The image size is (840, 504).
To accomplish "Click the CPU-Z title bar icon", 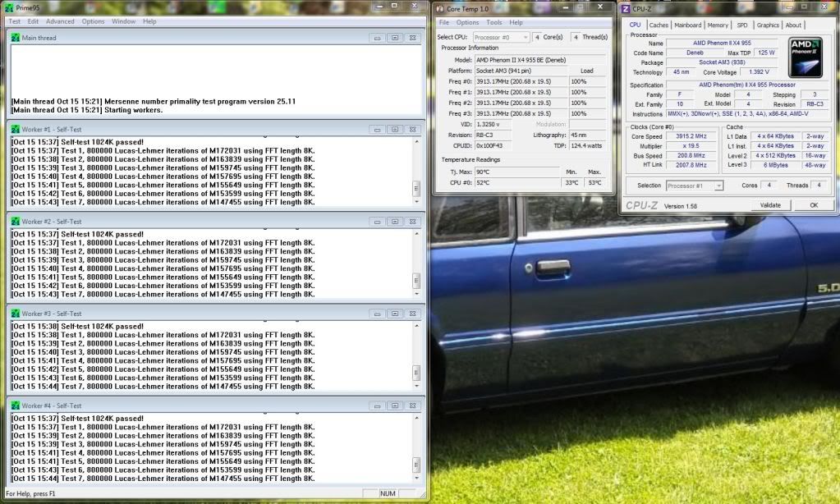I will tap(625, 8).
